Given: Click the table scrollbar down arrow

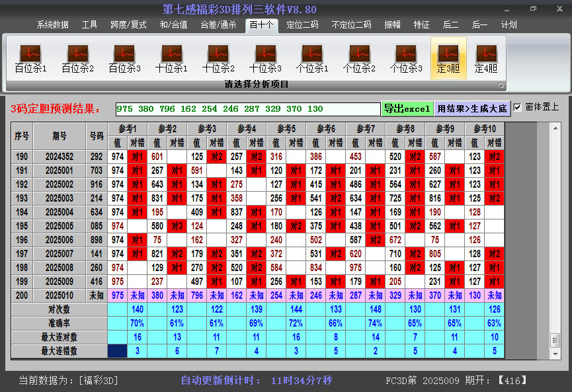Looking at the screenshot, I should pyautogui.click(x=555, y=354).
